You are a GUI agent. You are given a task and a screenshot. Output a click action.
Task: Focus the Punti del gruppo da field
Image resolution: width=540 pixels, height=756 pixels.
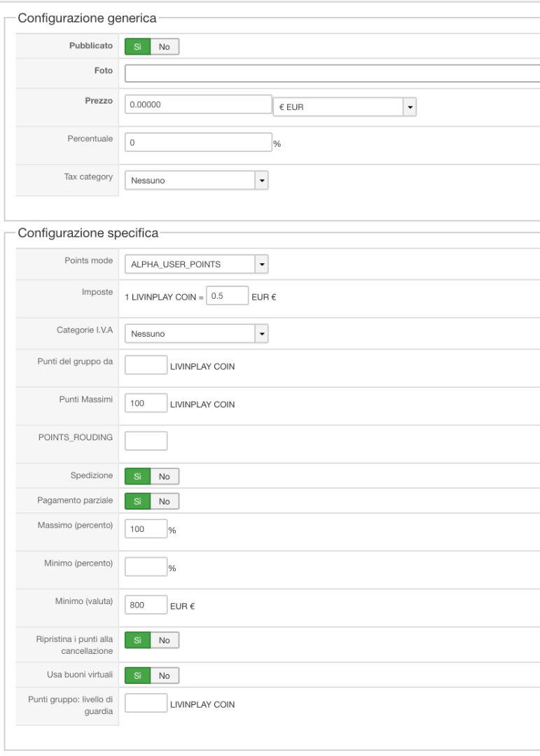tap(146, 365)
